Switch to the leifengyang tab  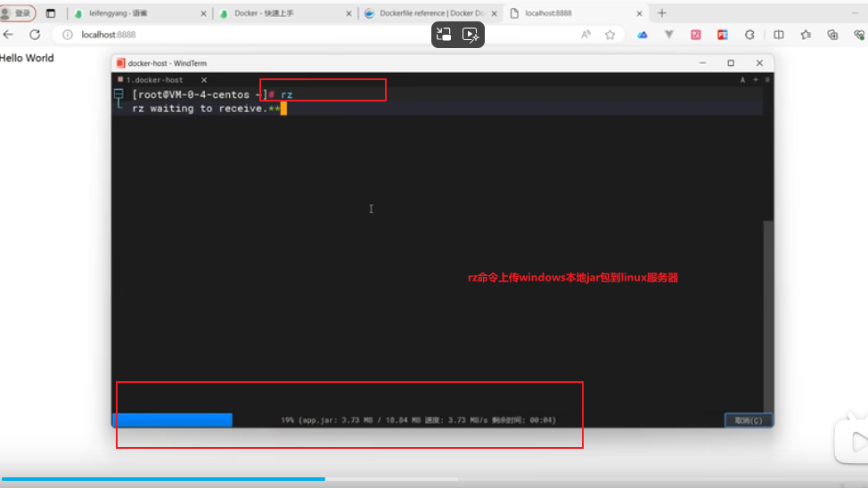(x=140, y=12)
